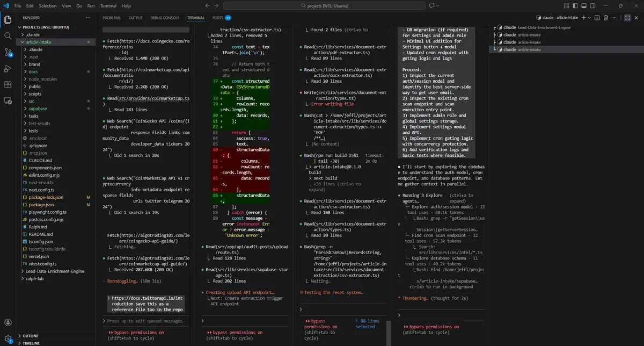Toggle maximized panel size button

[627, 18]
